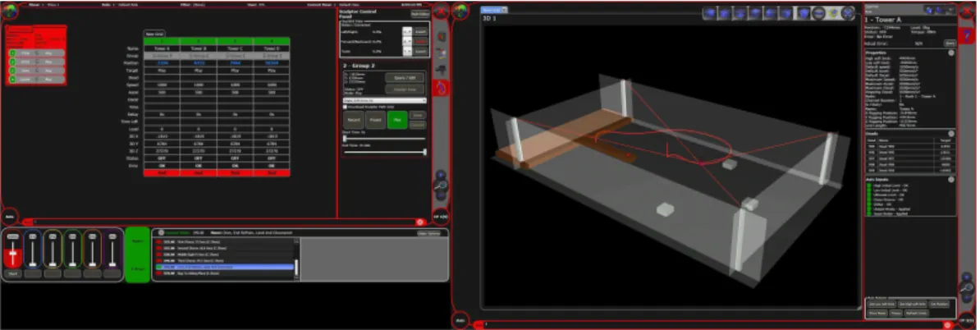Select the first cube view icon in 3D toolbar
The image size is (980, 330).
710,12
